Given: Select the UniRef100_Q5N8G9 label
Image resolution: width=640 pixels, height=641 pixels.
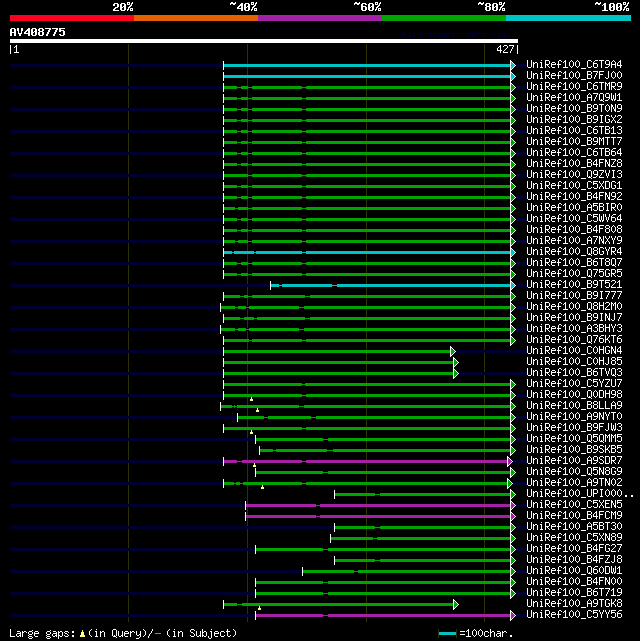Looking at the screenshot, I should coord(574,472).
